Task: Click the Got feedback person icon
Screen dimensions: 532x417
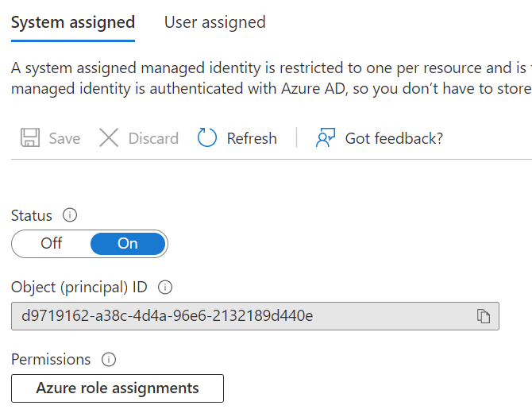Action: point(326,138)
